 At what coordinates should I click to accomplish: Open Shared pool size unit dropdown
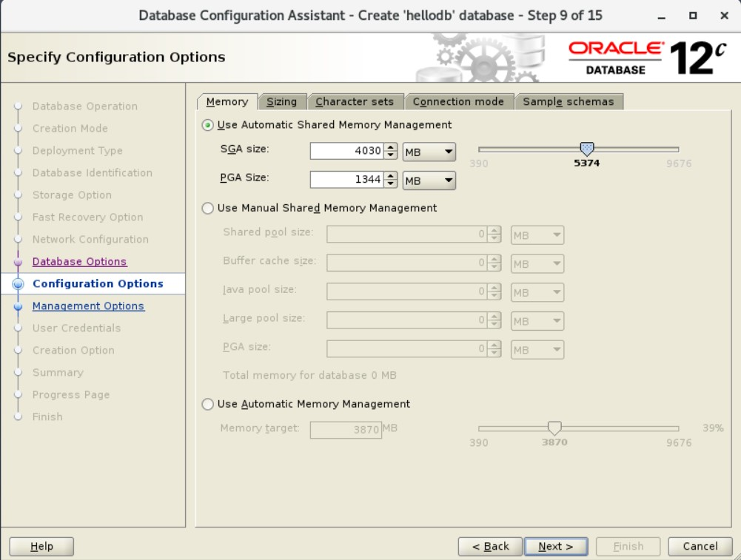tap(537, 235)
